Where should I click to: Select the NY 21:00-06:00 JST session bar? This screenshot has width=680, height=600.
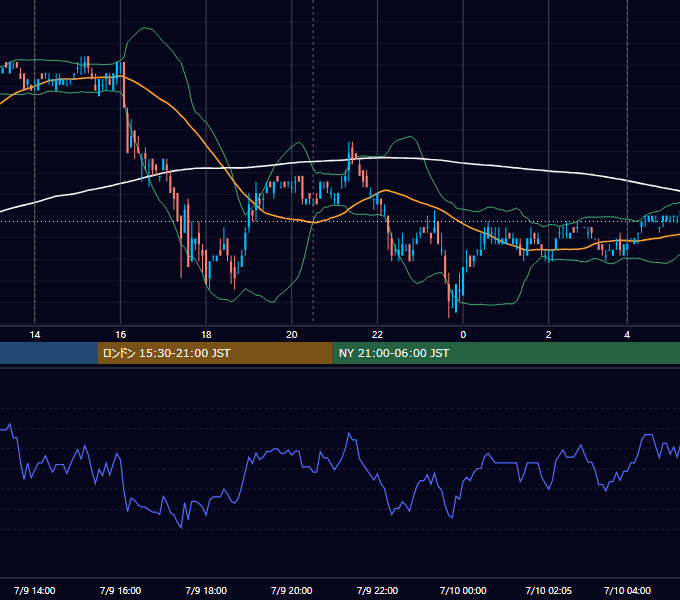coord(506,353)
